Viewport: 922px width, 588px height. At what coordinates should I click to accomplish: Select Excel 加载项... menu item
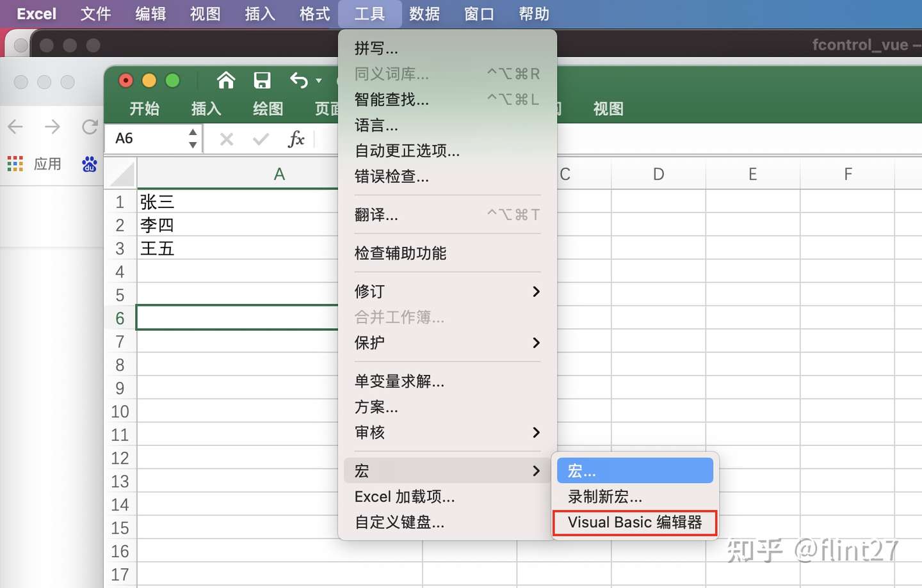click(447, 497)
